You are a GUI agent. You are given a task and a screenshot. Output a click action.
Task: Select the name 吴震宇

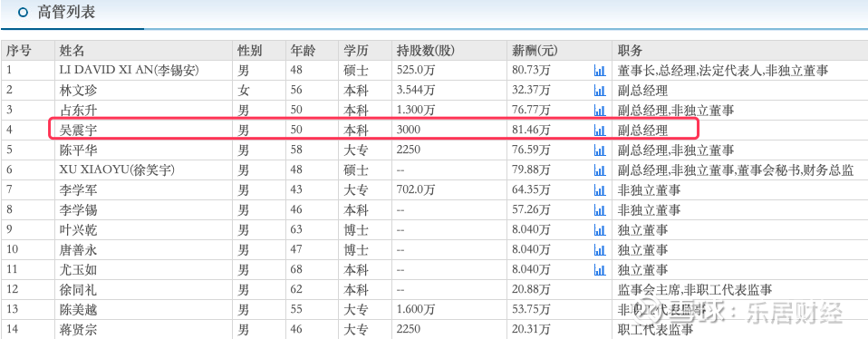tap(79, 131)
